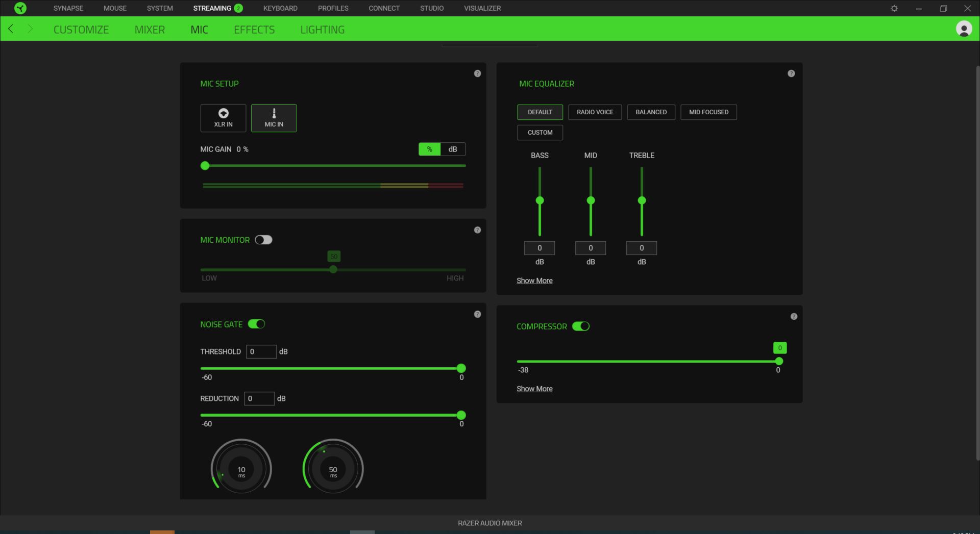The width and height of the screenshot is (980, 534).
Task: Select XLR IN input
Action: 223,118
